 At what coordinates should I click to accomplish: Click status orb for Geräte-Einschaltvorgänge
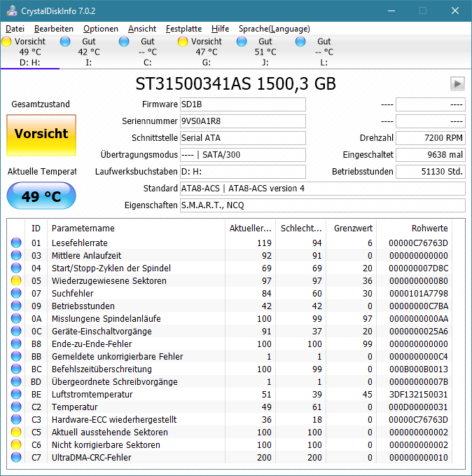point(16,331)
